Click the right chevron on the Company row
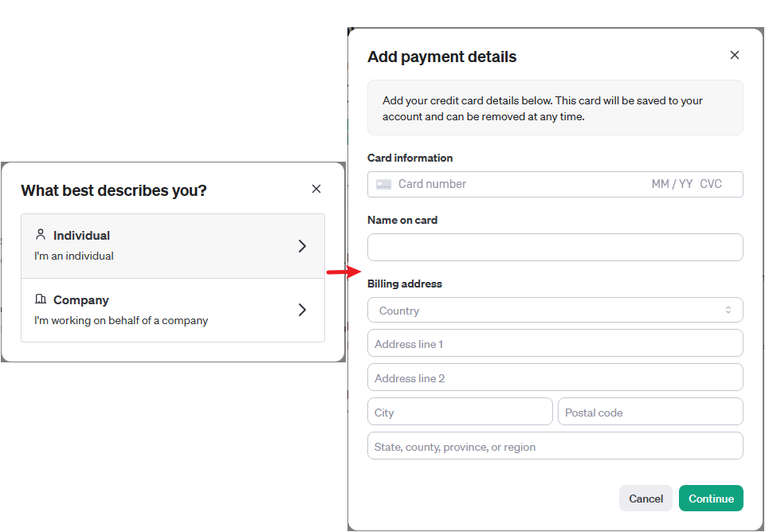765x532 pixels. click(302, 311)
